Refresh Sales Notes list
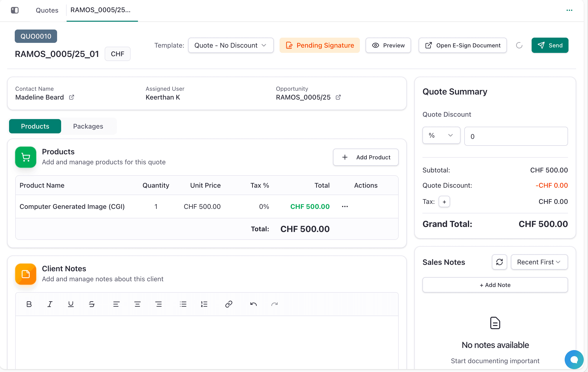588x372 pixels. (x=499, y=262)
